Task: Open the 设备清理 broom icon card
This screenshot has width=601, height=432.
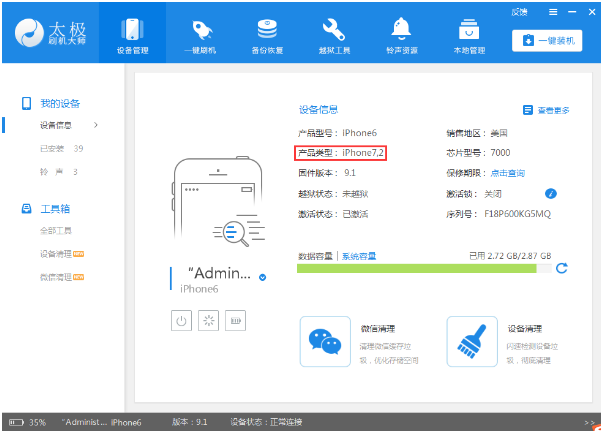Action: pyautogui.click(x=472, y=342)
